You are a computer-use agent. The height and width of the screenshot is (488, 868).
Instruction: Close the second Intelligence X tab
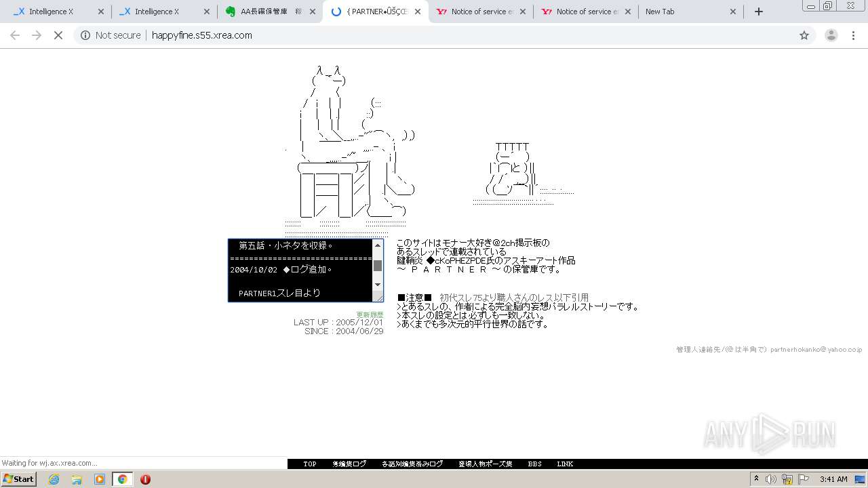pos(207,12)
